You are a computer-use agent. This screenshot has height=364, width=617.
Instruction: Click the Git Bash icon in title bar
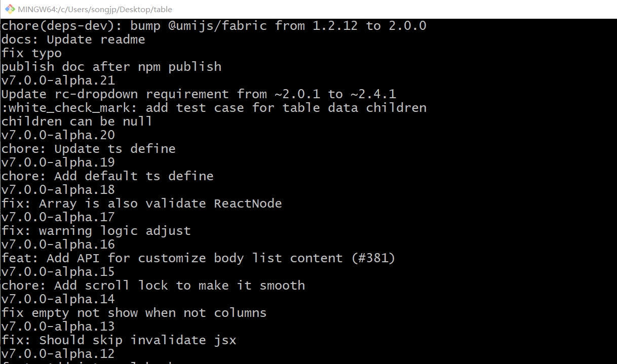click(10, 9)
